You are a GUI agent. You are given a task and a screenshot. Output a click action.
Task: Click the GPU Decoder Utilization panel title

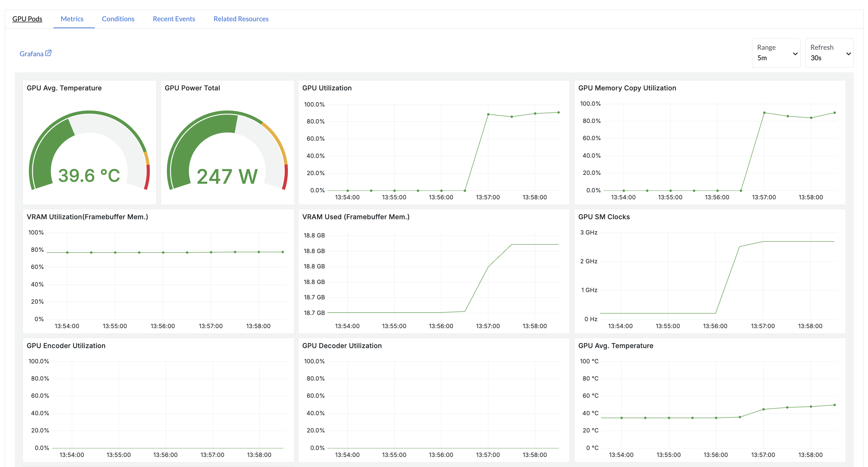pyautogui.click(x=342, y=346)
